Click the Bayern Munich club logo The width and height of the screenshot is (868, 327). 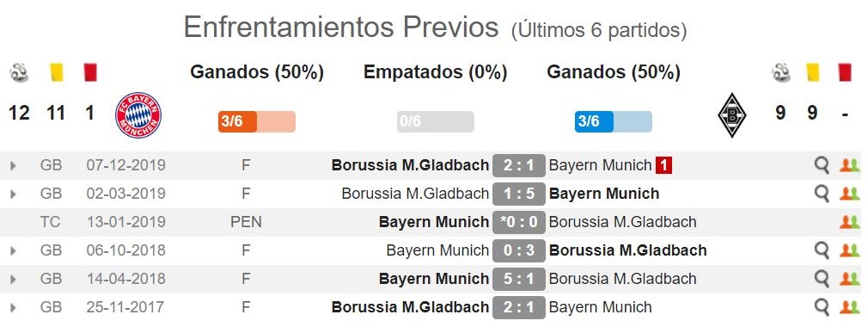pyautogui.click(x=138, y=114)
